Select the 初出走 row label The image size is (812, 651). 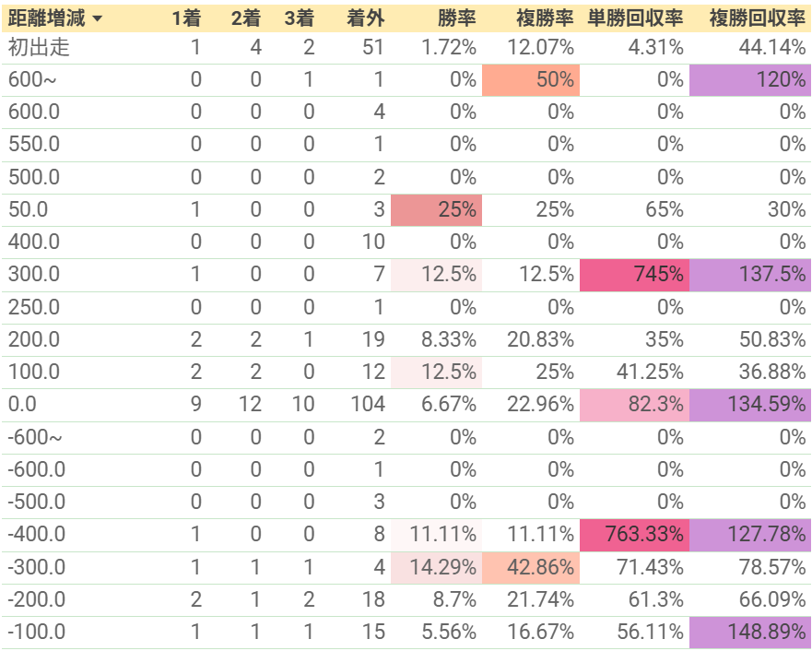(39, 48)
